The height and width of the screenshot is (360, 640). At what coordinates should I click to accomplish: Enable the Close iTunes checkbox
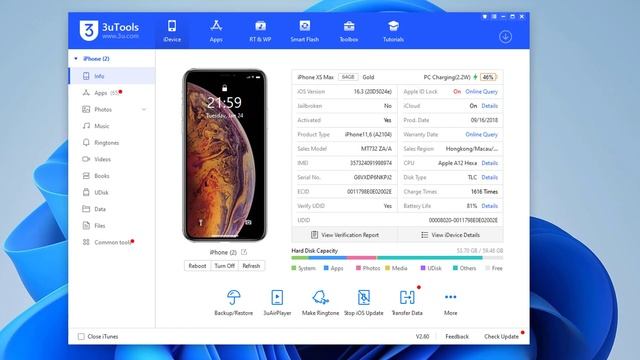click(x=81, y=336)
